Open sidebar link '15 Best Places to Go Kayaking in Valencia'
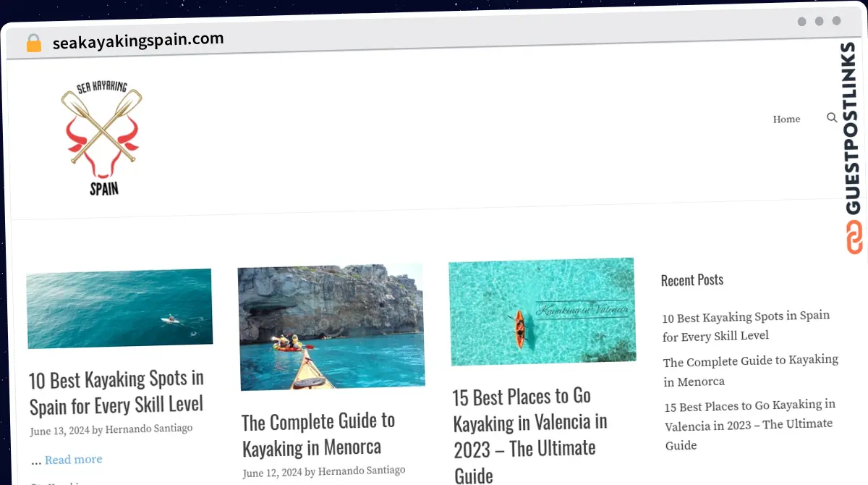This screenshot has width=868, height=485. pos(749,425)
